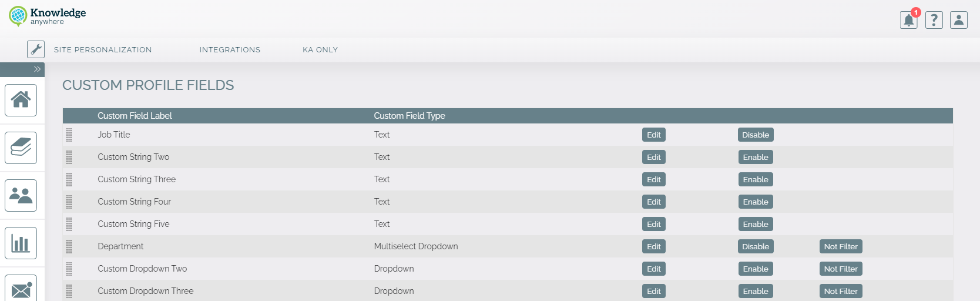Open the bar chart reports icon
The image size is (980, 301).
pos(21,243)
